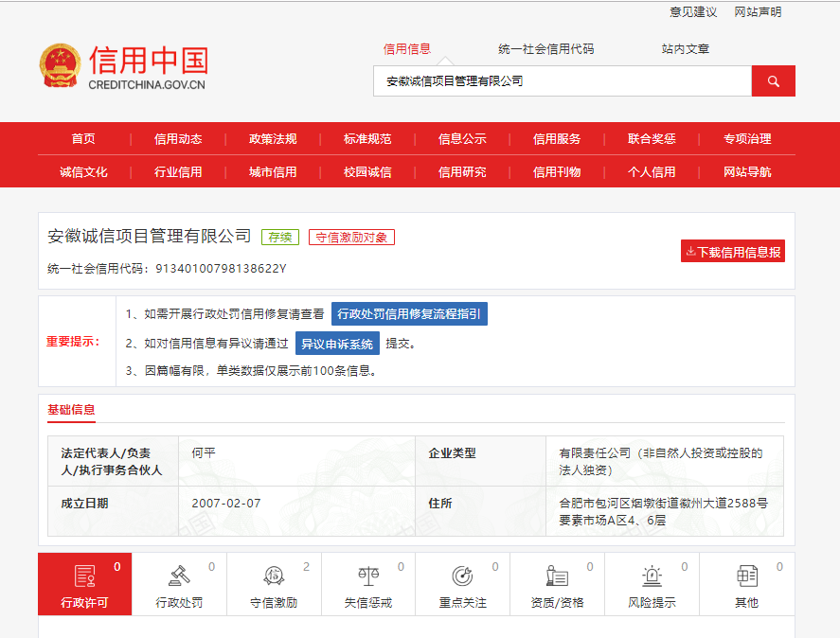Switch to 统一社会信用代码 search tab
This screenshot has height=638, width=840.
pos(546,49)
